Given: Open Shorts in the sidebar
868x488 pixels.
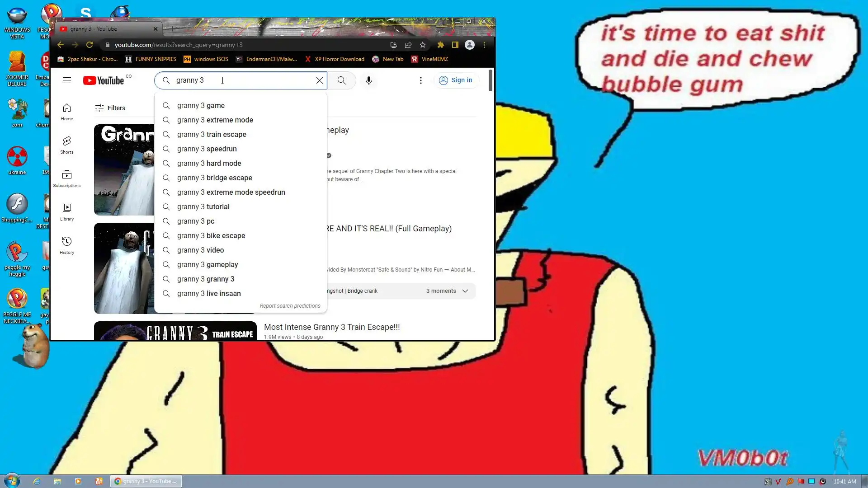Looking at the screenshot, I should pyautogui.click(x=67, y=145).
